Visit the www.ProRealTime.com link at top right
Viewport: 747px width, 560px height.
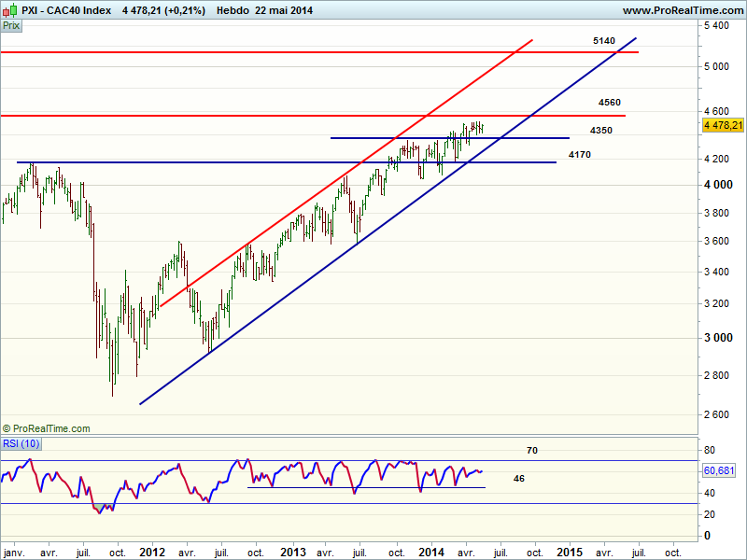(682, 10)
